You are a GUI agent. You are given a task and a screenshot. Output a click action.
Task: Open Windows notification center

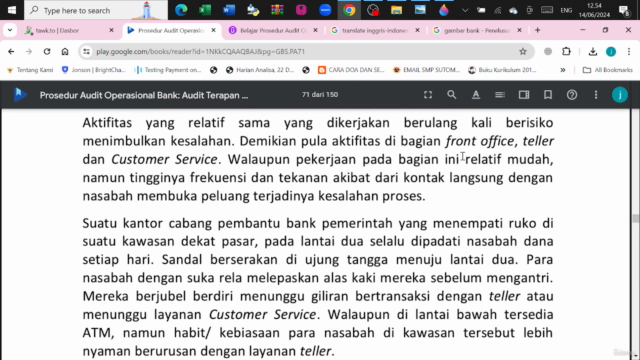[x=624, y=10]
